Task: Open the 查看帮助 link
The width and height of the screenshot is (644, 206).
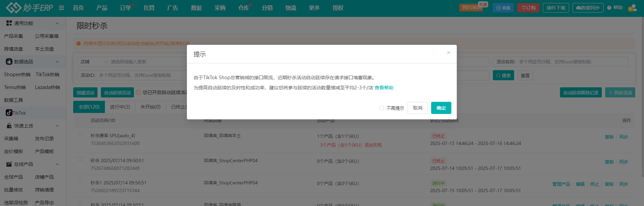Action: [x=384, y=88]
